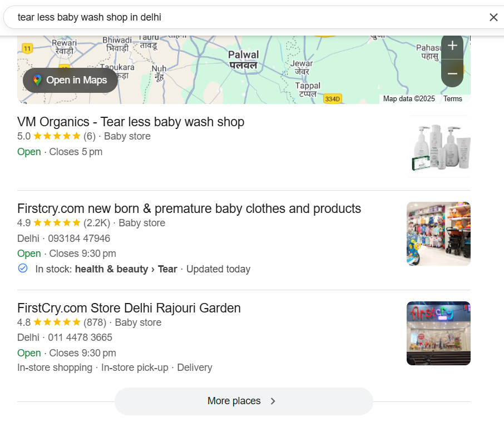Click the verified in-stock checkmark icon
Screen dimensions: 504x432
(x=23, y=269)
